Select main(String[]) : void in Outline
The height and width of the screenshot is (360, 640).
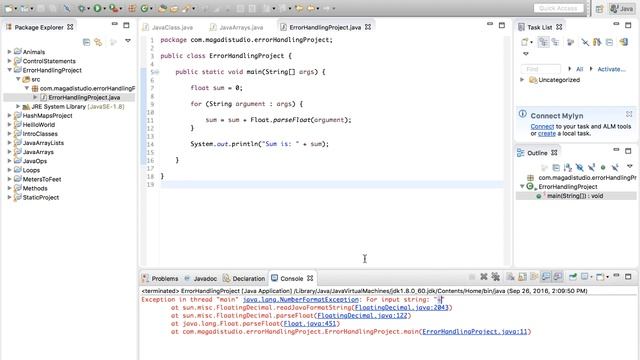point(575,196)
